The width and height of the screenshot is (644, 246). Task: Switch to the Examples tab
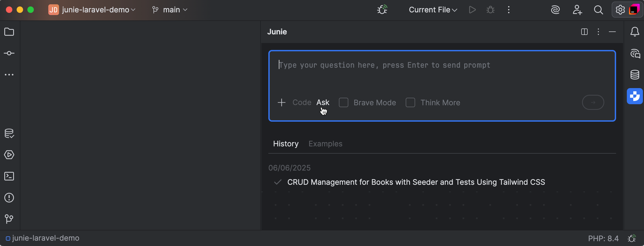click(325, 144)
